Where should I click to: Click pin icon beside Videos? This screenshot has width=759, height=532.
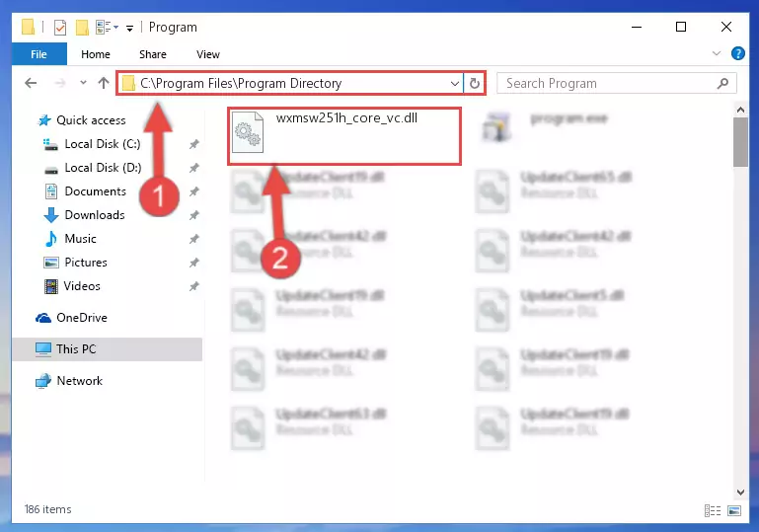pos(194,286)
